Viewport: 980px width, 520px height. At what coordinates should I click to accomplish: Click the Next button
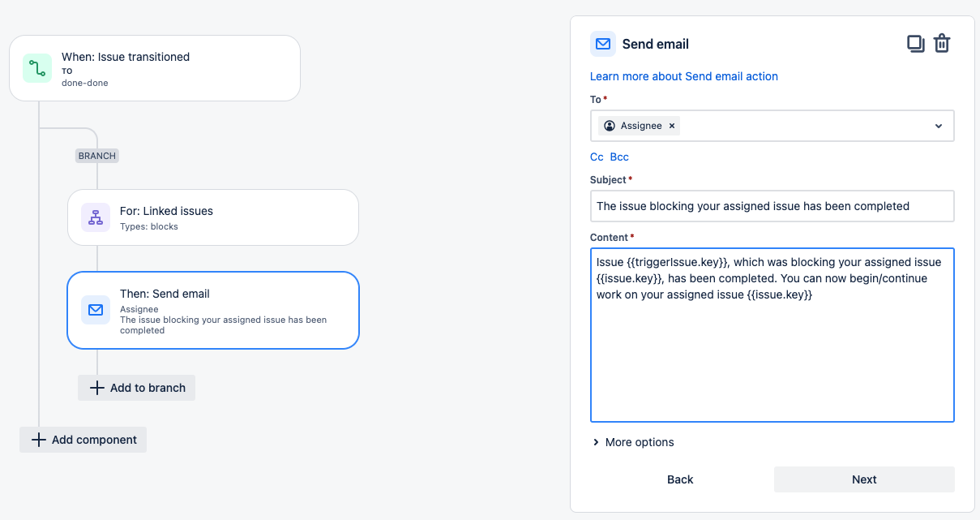tap(864, 479)
